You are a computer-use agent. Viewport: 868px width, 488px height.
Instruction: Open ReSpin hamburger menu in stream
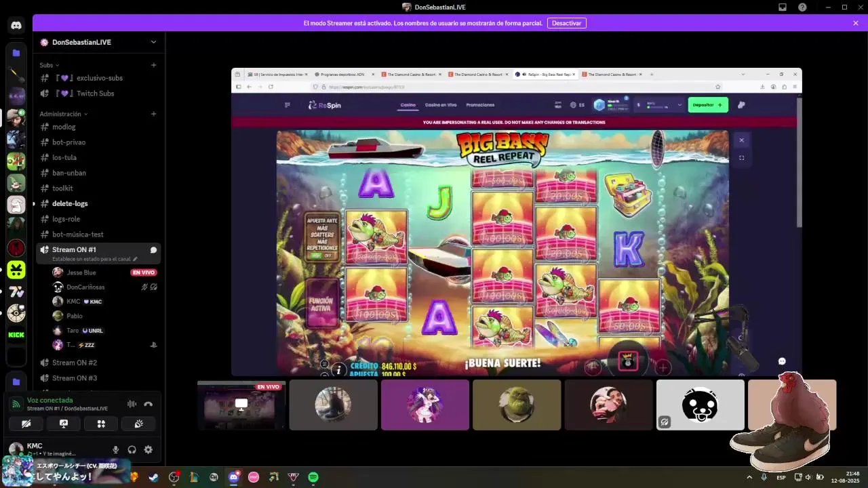(x=288, y=105)
